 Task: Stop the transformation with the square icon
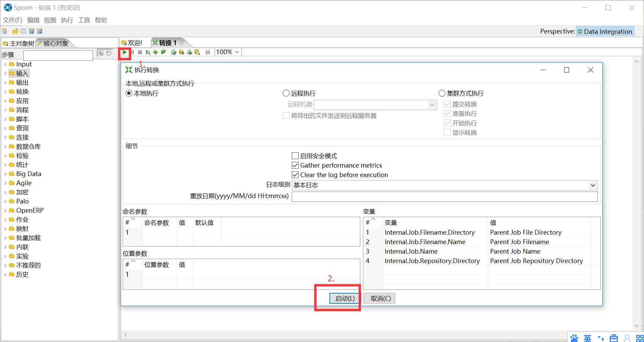[x=140, y=52]
